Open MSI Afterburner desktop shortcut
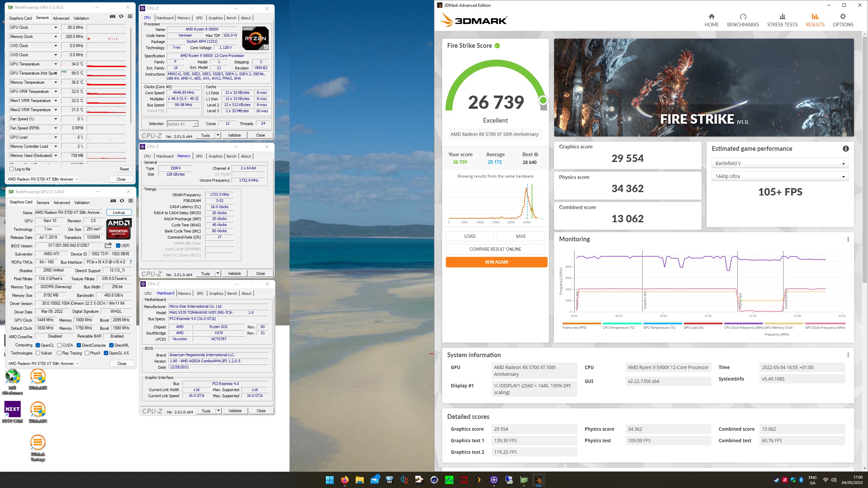Image resolution: width=868 pixels, height=488 pixels. coord(12,382)
